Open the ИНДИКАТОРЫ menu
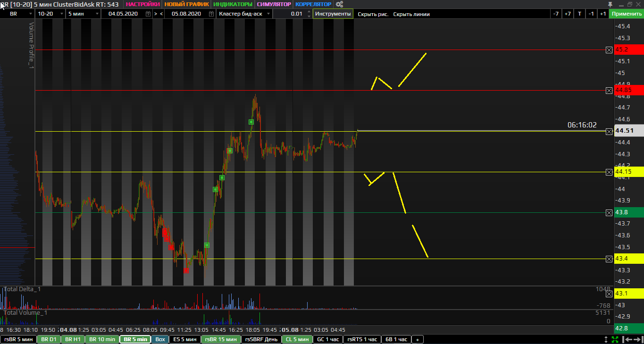Viewport: 644px width, 344px height. click(x=233, y=4)
